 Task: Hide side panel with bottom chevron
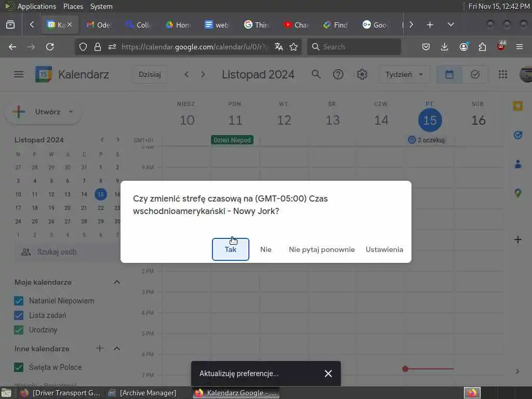click(517, 371)
